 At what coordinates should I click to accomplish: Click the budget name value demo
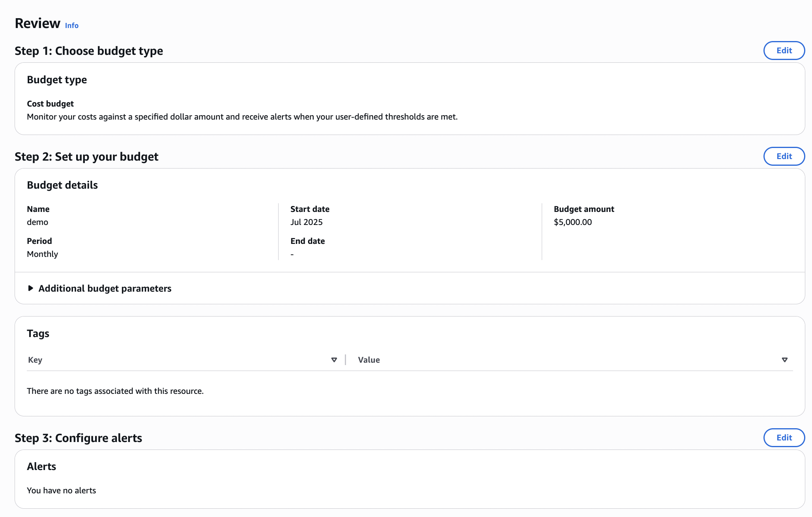[x=37, y=222]
